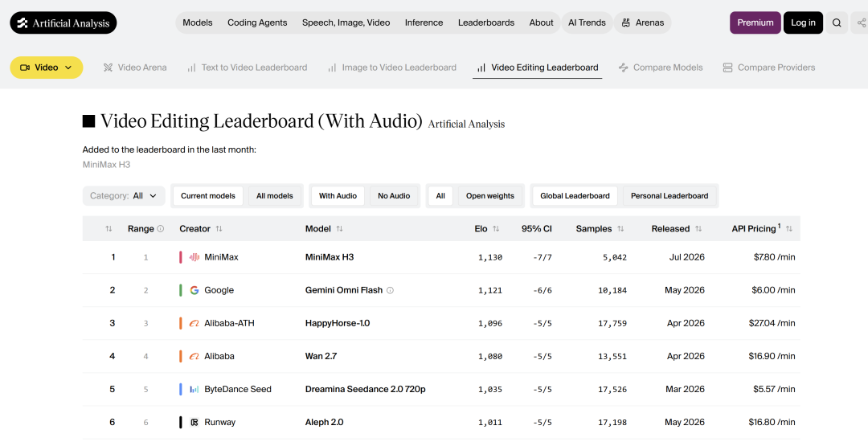Open the Artificial Analysis home logo
This screenshot has width=868, height=446.
coord(63,23)
